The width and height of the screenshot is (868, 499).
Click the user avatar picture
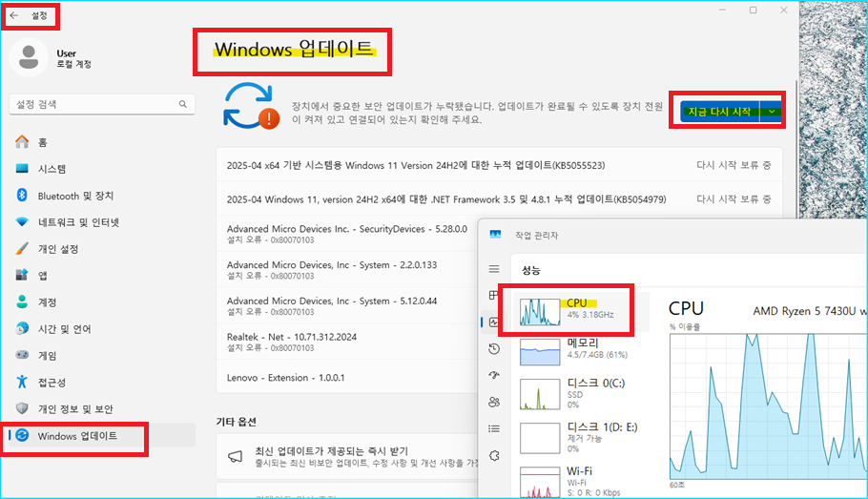(29, 57)
